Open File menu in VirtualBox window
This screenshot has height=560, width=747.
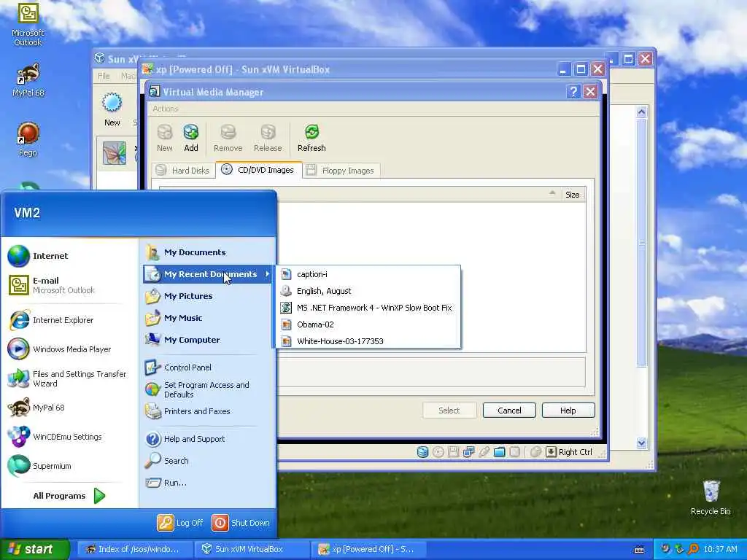[x=104, y=76]
